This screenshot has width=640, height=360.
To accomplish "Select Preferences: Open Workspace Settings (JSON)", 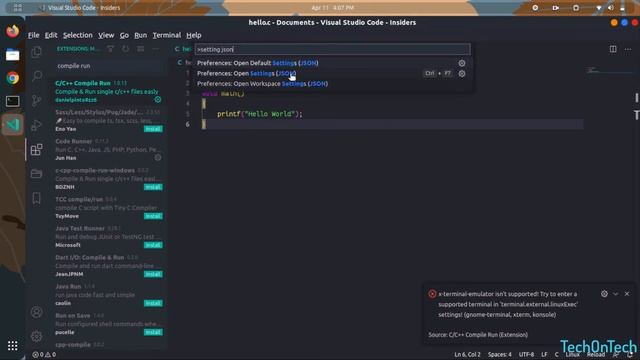I will coord(332,84).
